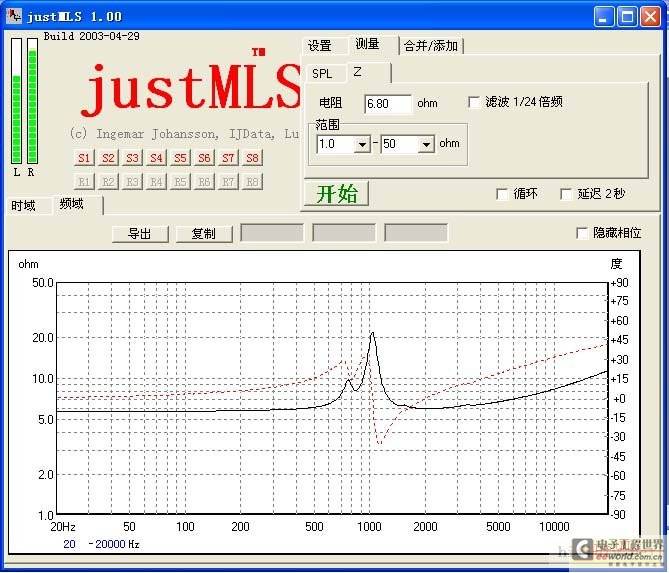Click disabled recall slot R3
The height and width of the screenshot is (573, 669).
(132, 182)
